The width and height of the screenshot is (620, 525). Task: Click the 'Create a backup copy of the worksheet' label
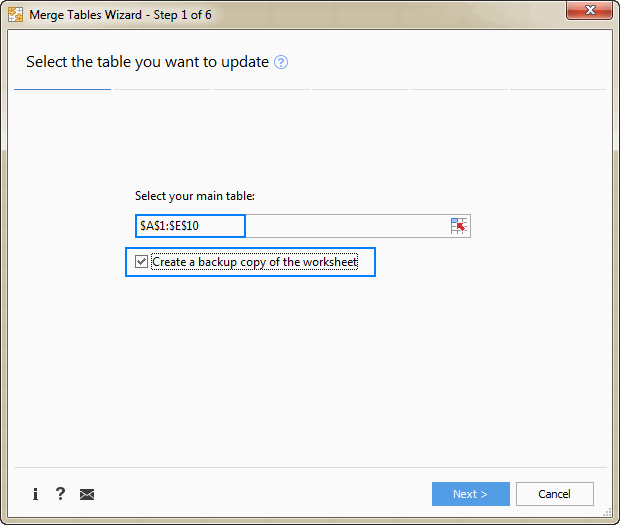click(x=254, y=262)
